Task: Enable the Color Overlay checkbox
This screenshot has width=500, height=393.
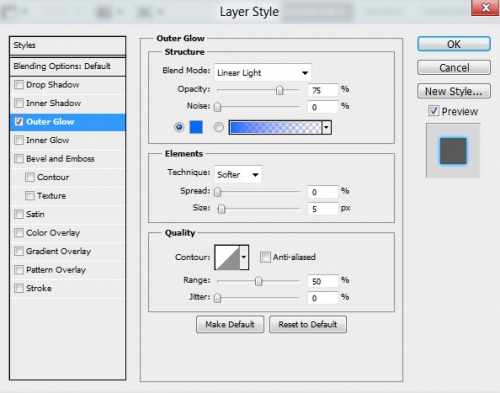Action: pyautogui.click(x=19, y=233)
